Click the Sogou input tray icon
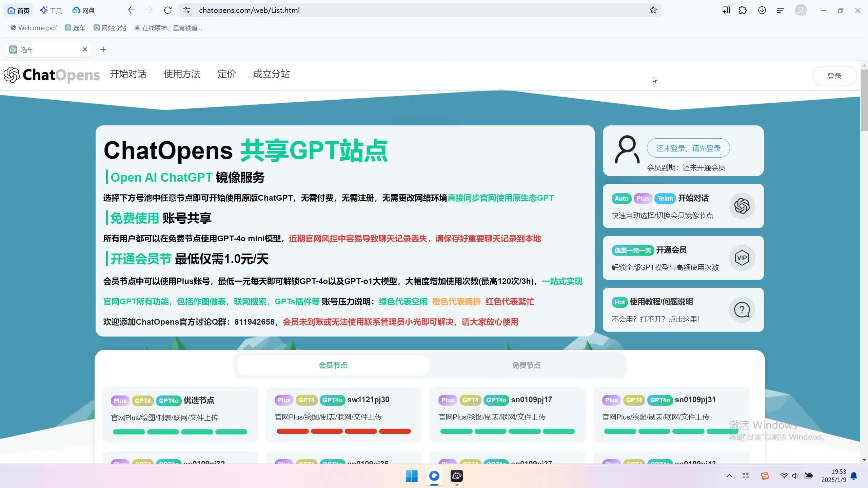Image resolution: width=868 pixels, height=488 pixels. point(765,476)
